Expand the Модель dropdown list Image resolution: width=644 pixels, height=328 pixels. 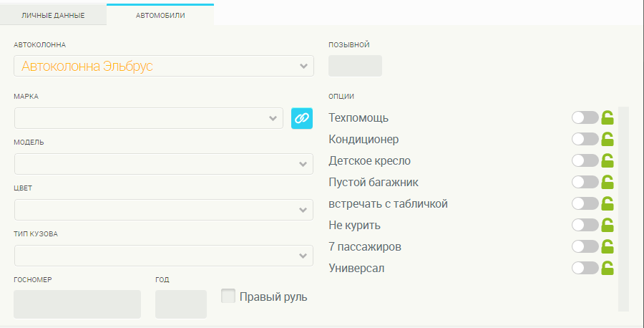163,163
